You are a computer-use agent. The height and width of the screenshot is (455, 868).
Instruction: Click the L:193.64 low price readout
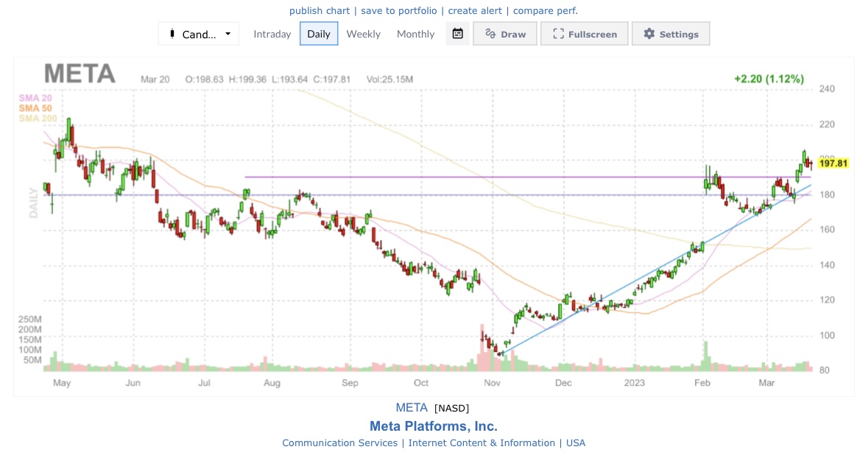click(x=289, y=80)
